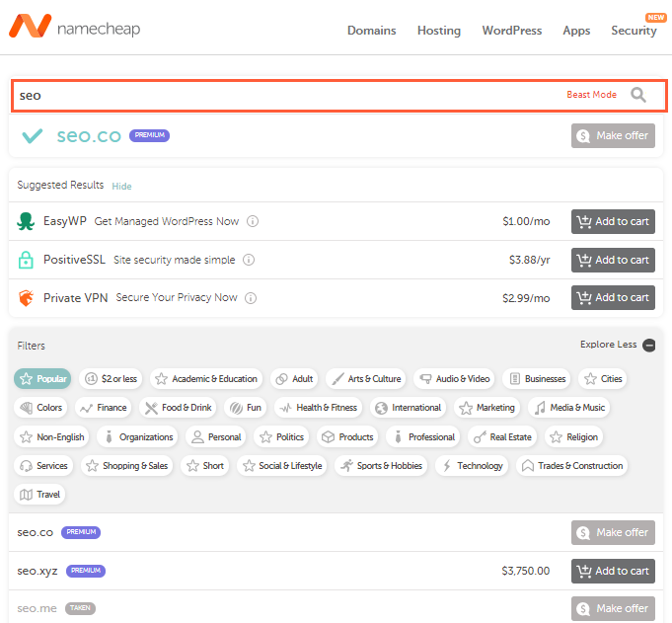Image resolution: width=672 pixels, height=623 pixels.
Task: Select the International filter
Action: coord(408,408)
